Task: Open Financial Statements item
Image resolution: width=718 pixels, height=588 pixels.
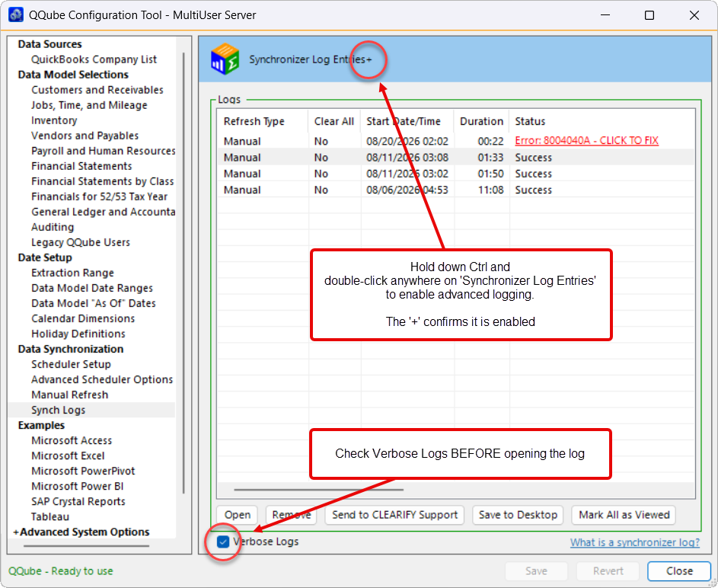Action: click(81, 166)
